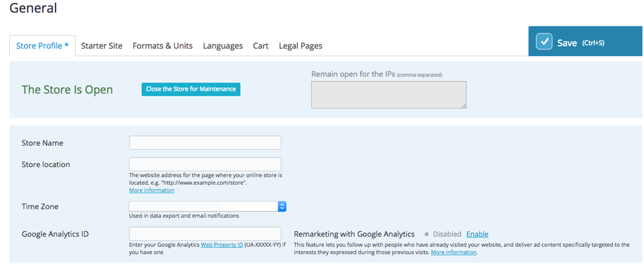Open the Cart tab

point(261,46)
